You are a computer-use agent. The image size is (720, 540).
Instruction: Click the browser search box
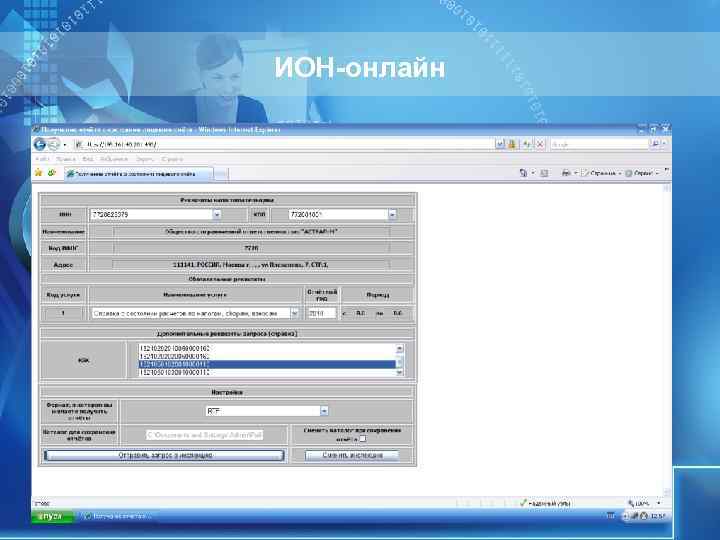click(x=598, y=145)
